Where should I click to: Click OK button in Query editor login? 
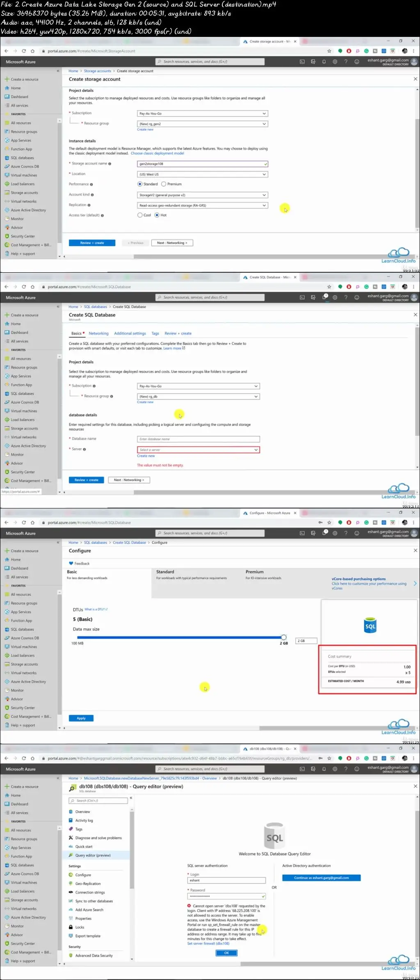click(226, 953)
